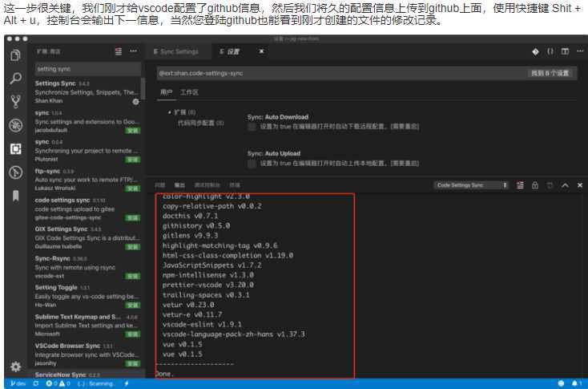Open the Manage gear at activity bar bottom

[x=15, y=367]
